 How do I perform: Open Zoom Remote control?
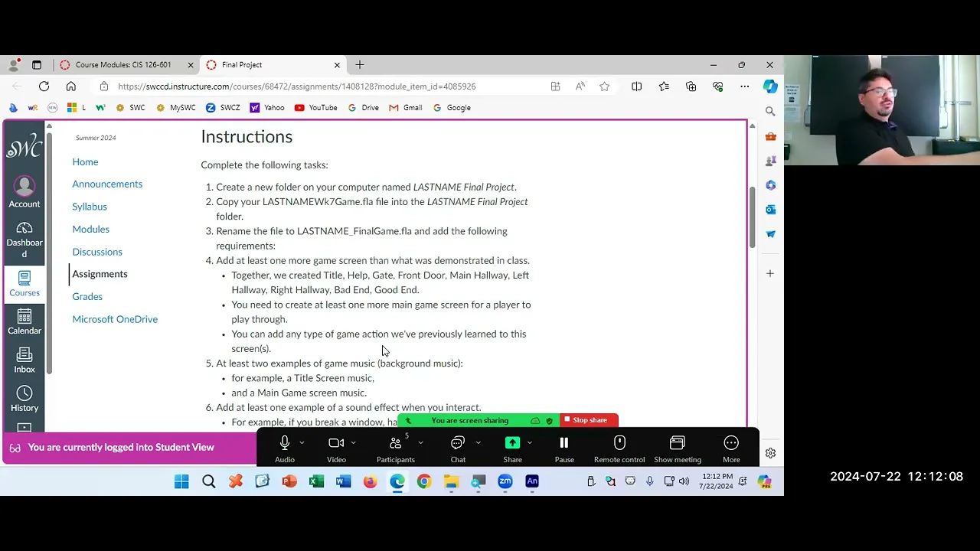click(x=619, y=448)
